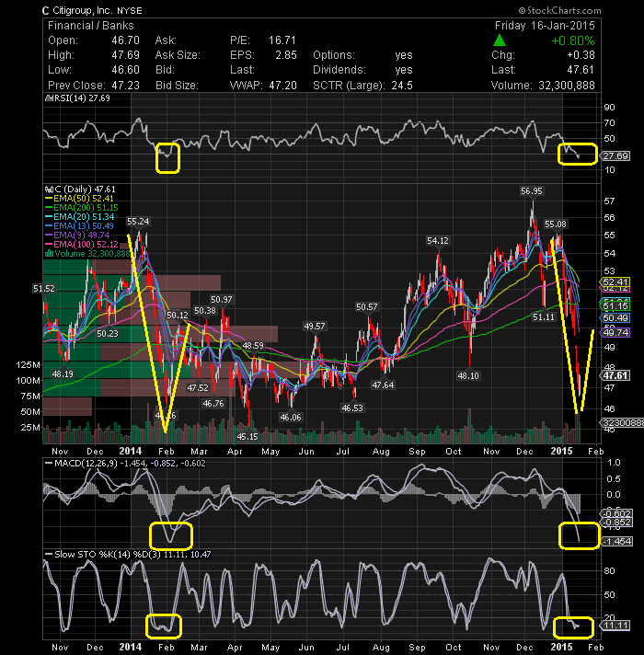Click the blue 50.49 EMA tag on right axis
The height and width of the screenshot is (655, 644).
coord(615,318)
